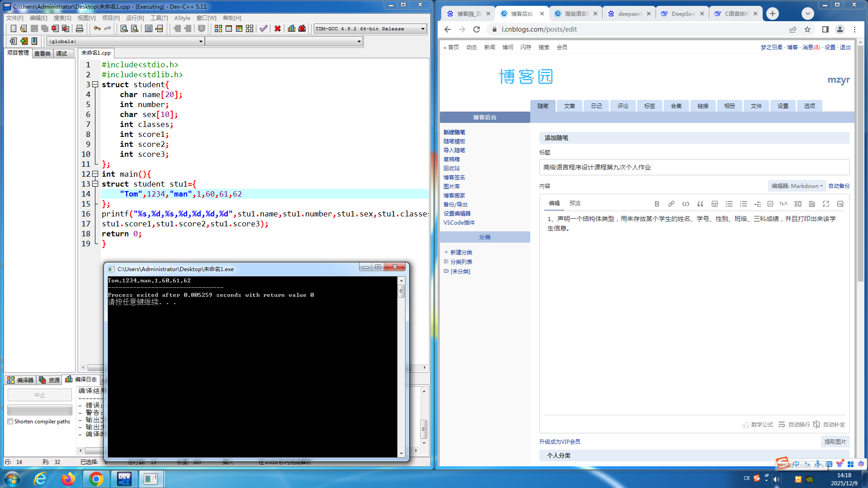Click the syntax check checkmark icon

[263, 28]
